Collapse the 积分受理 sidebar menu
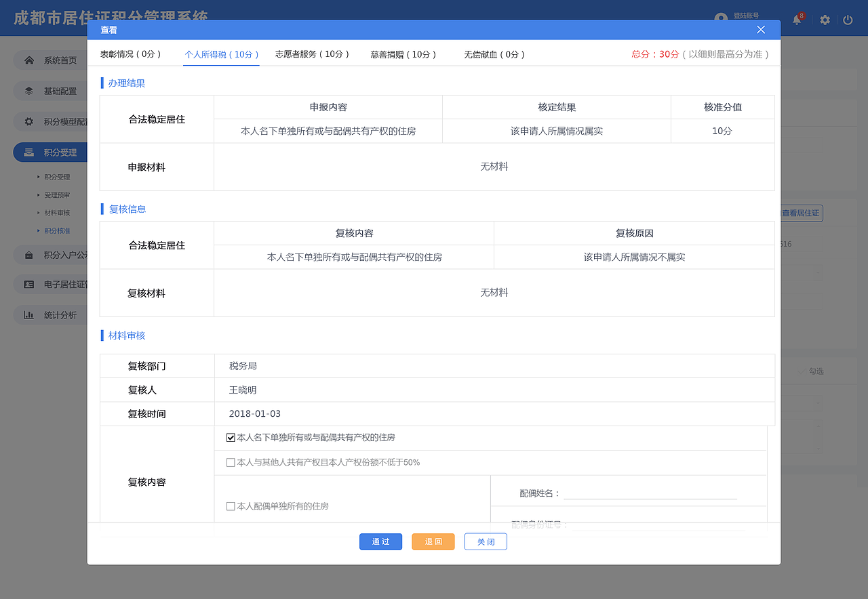Screen dimensions: 868x599 [51, 152]
